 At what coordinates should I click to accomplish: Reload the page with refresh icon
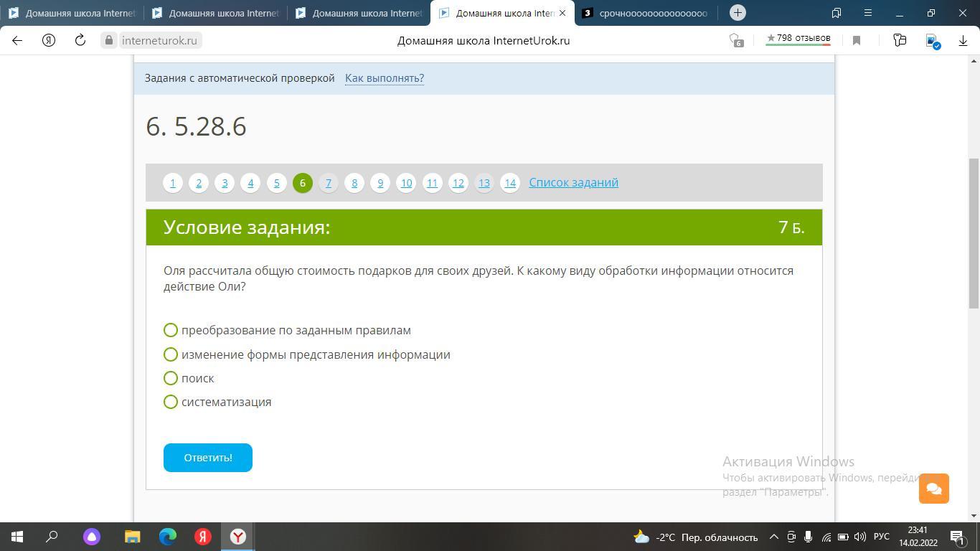[80, 41]
